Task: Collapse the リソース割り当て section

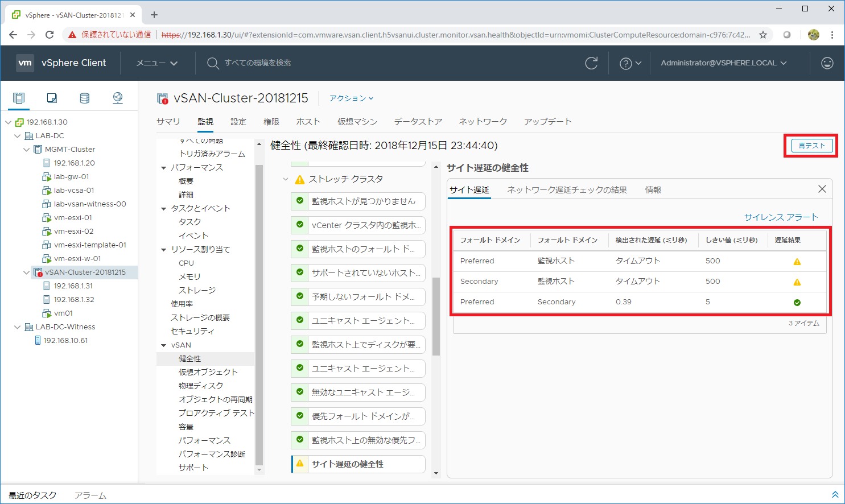Action: [163, 250]
